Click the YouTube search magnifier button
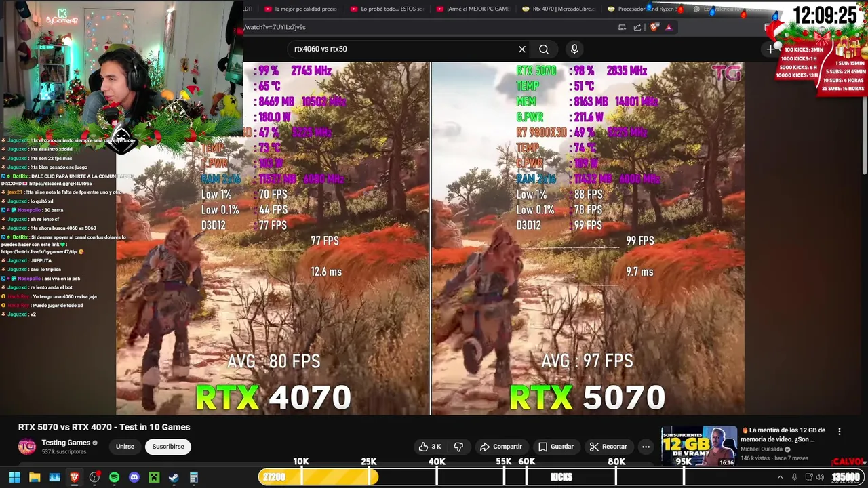 [x=544, y=49]
